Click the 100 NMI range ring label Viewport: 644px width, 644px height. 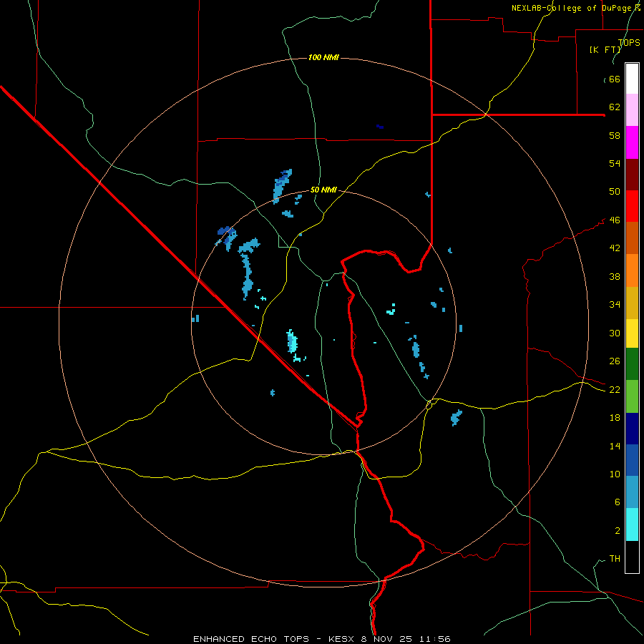click(x=323, y=57)
